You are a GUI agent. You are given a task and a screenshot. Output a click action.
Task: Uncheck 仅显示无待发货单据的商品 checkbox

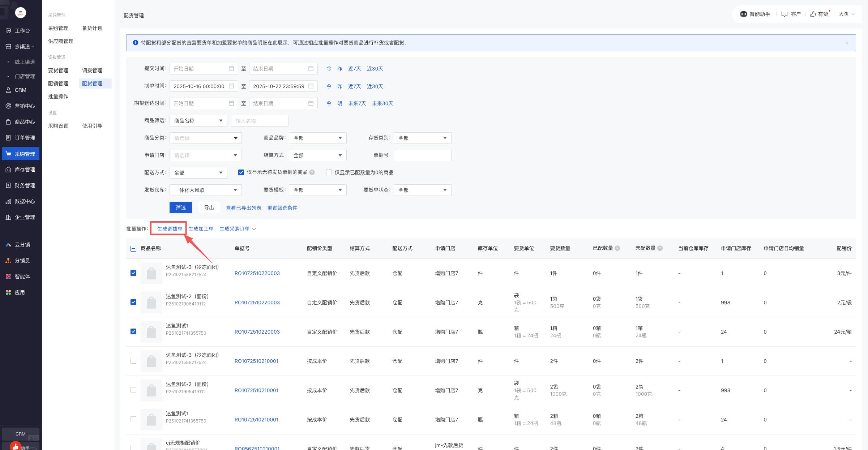pos(241,172)
